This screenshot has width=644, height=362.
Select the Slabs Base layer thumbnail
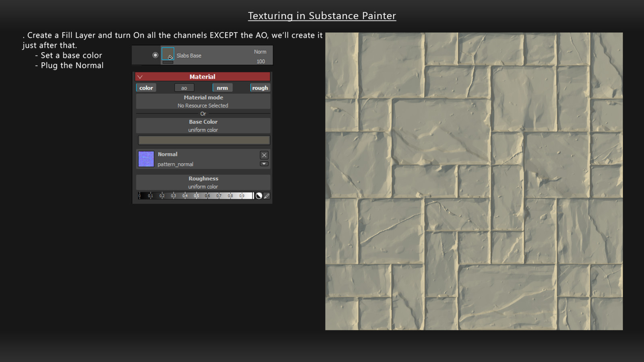tap(168, 54)
